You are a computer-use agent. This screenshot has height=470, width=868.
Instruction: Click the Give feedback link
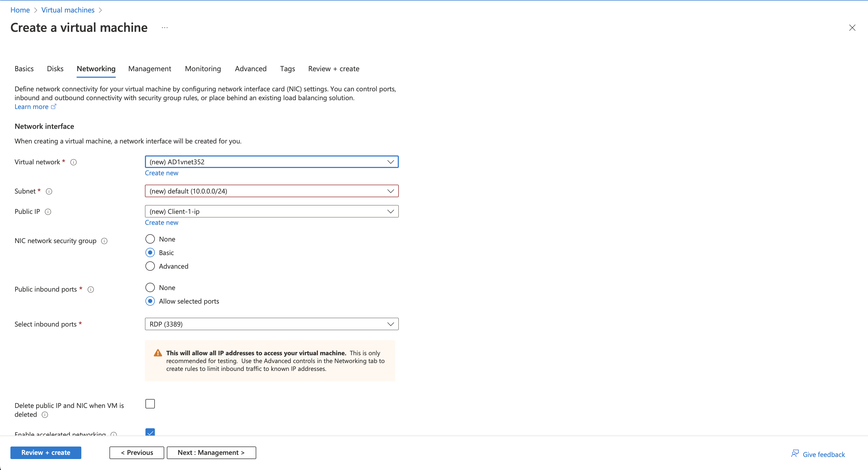824,455
